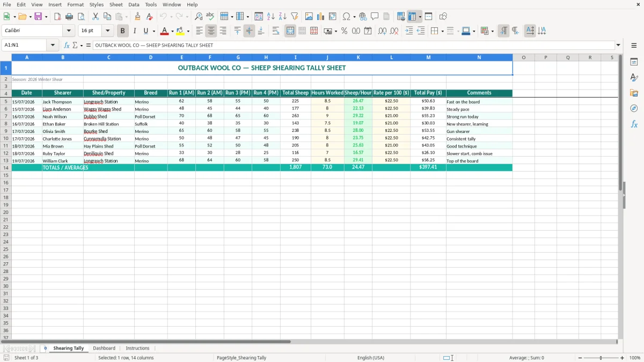
Task: Toggle AutoFilter funnel icon
Action: [x=295, y=17]
